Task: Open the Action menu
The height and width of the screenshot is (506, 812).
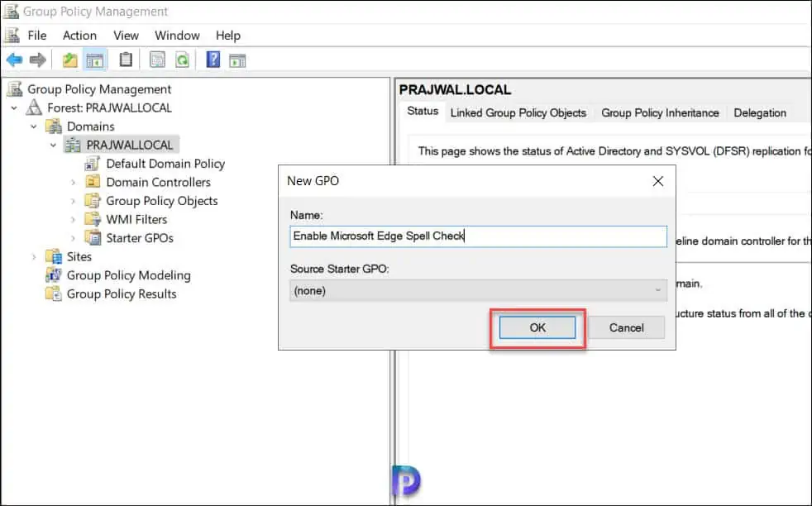Action: click(x=79, y=36)
